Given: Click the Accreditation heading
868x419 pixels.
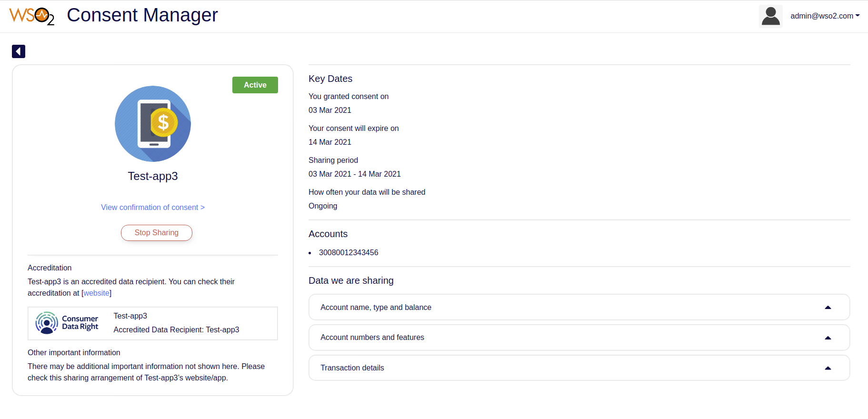Looking at the screenshot, I should click(50, 268).
